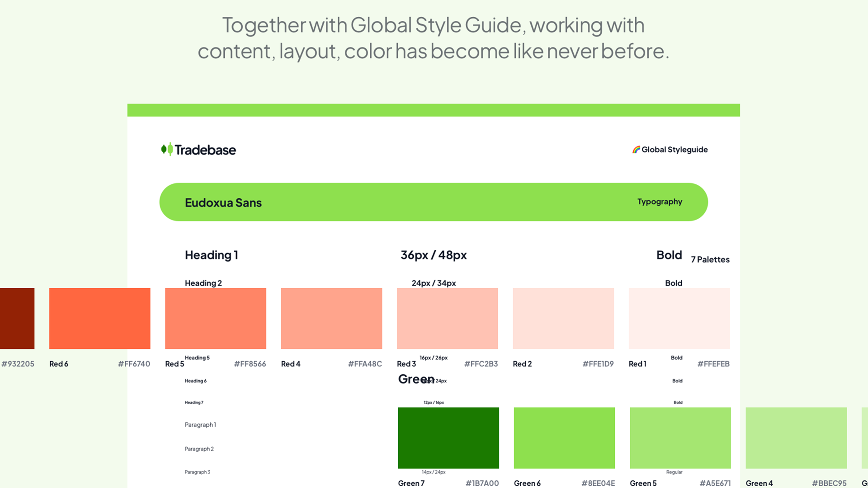The image size is (868, 488).
Task: Select the Red 6 color swatch
Action: (x=99, y=319)
